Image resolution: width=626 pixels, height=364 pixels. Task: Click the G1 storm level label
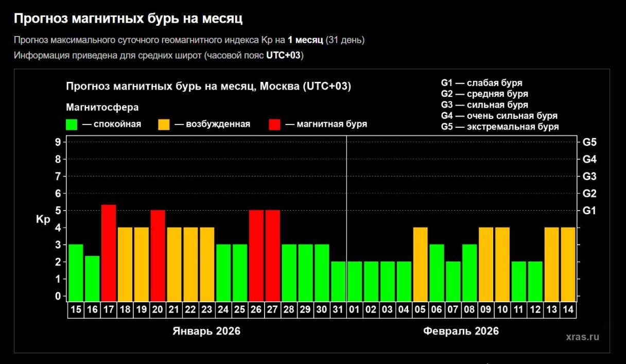click(x=590, y=210)
